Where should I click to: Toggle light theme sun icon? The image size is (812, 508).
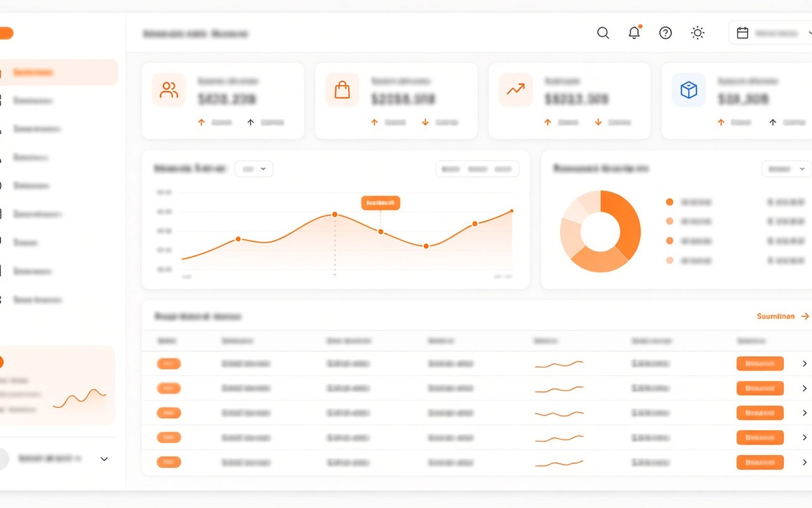pyautogui.click(x=698, y=33)
